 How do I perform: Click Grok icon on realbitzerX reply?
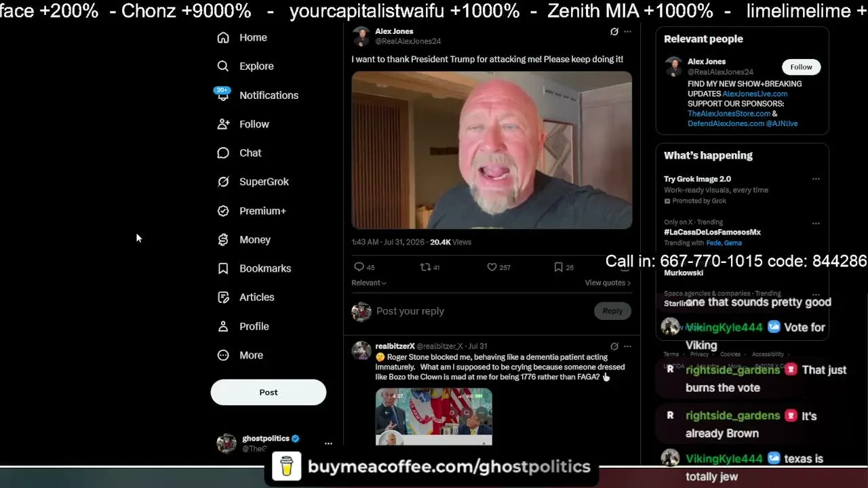pos(614,346)
